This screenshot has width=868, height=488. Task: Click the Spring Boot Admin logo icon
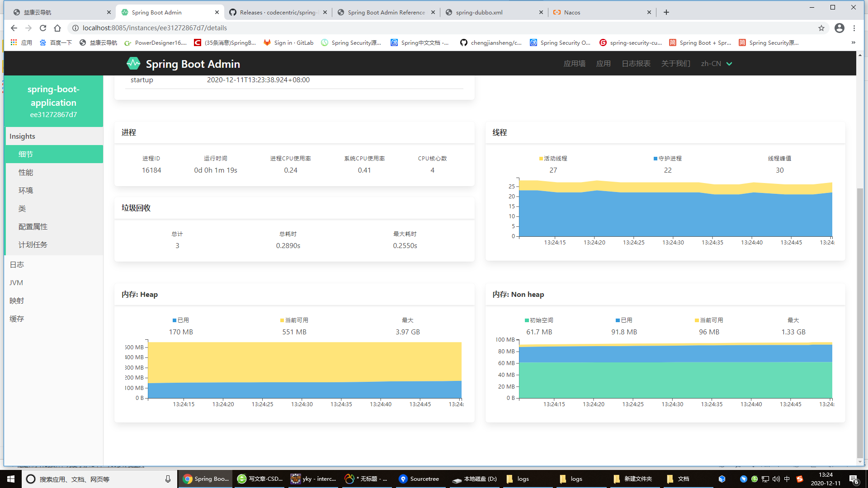tap(133, 64)
